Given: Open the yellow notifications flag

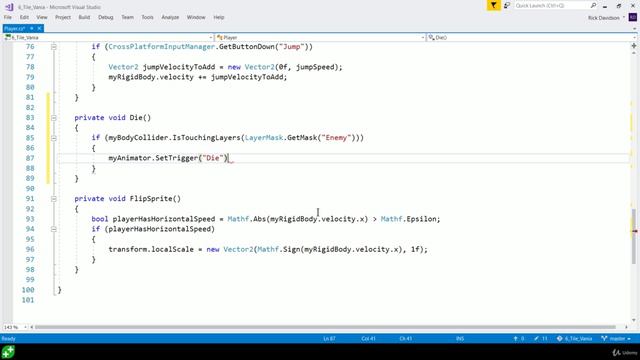Looking at the screenshot, I should coord(493,5).
